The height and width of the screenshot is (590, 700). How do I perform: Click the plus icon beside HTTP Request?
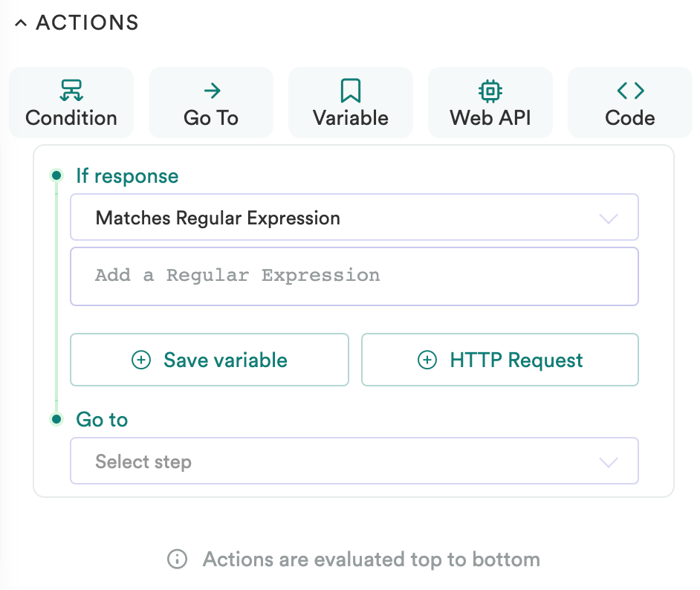[x=427, y=360]
